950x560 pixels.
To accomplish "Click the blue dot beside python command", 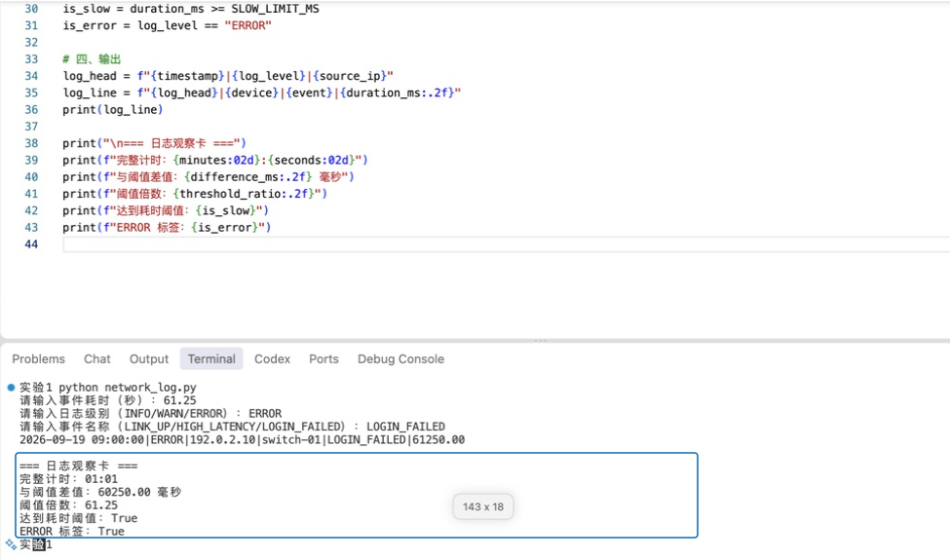I will point(11,387).
